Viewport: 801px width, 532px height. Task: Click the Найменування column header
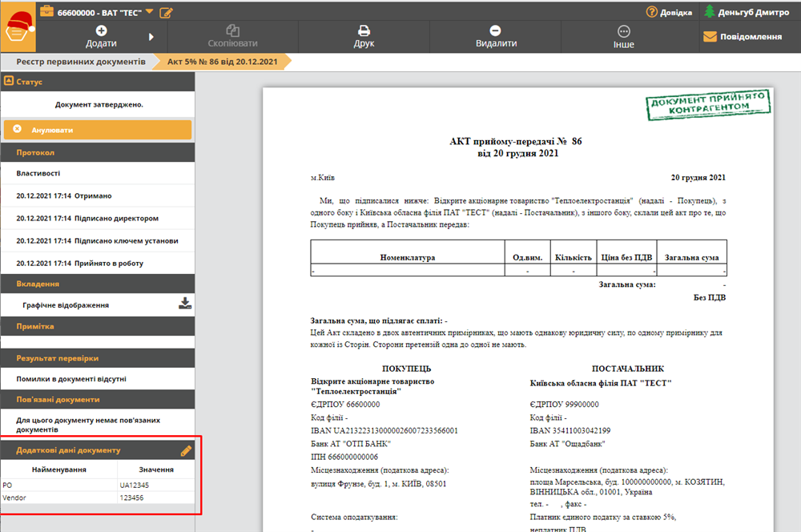coord(58,470)
